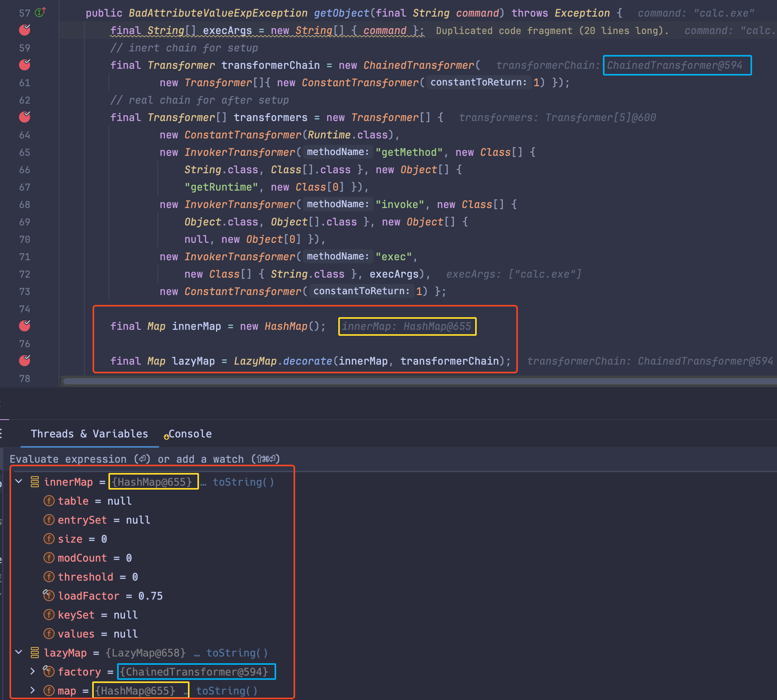Screen dimensions: 777x700
Task: Click the list icon beside the innerMap variable
Action: pyautogui.click(x=35, y=482)
